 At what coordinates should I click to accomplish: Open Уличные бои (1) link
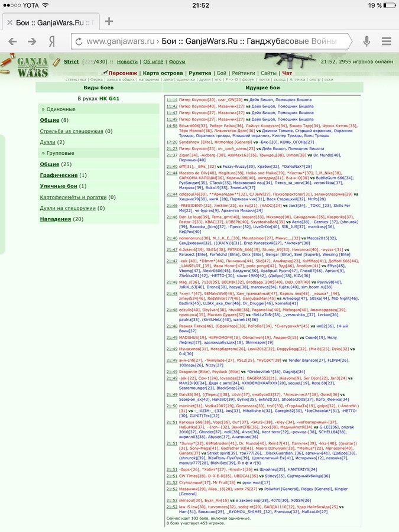(x=59, y=186)
